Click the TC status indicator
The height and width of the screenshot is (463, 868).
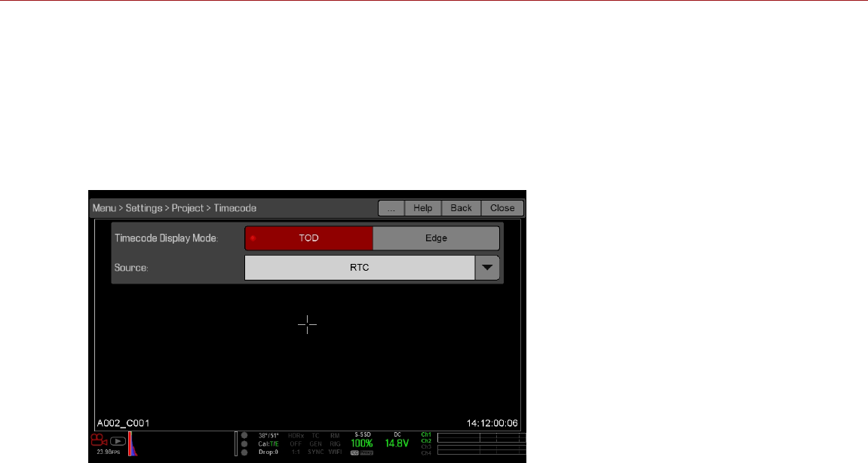(315, 436)
